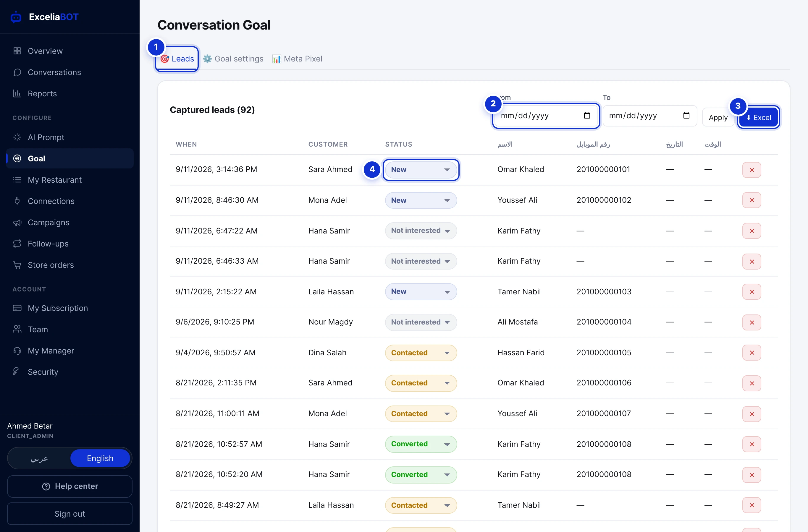Open Security settings
Viewport: 808px width, 532px height.
click(70, 372)
